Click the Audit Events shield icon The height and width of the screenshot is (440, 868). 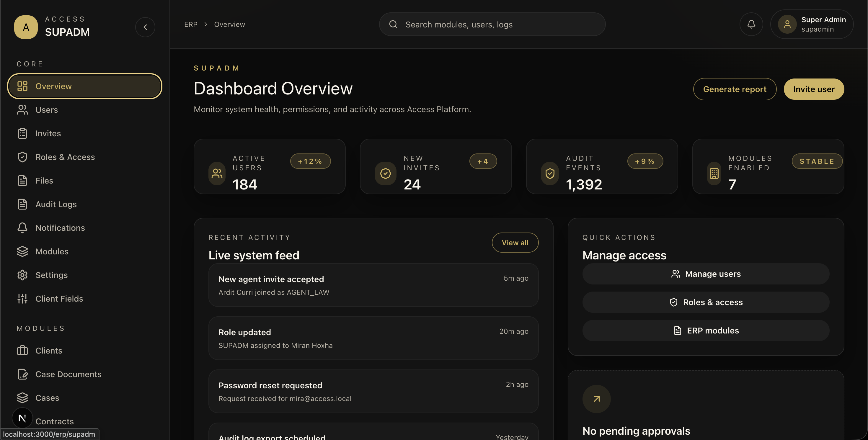click(x=550, y=174)
